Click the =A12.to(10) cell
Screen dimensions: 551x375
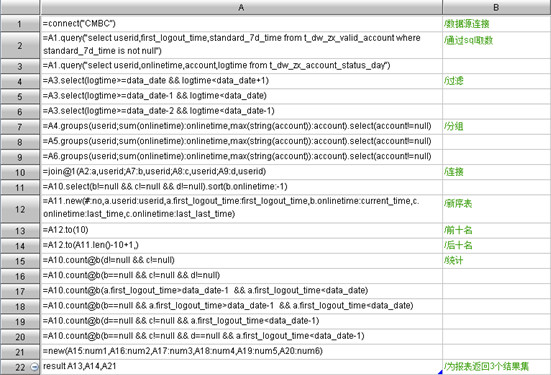pyautogui.click(x=241, y=230)
